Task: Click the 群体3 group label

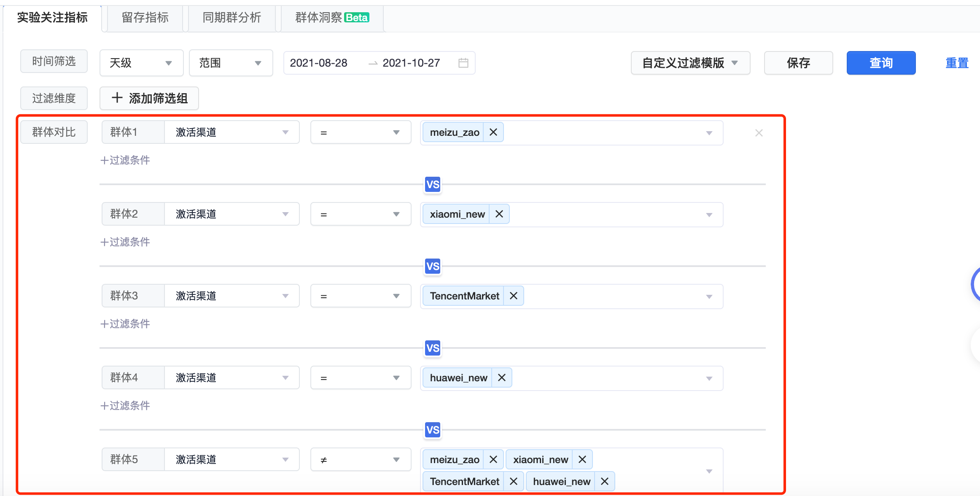Action: coord(133,296)
